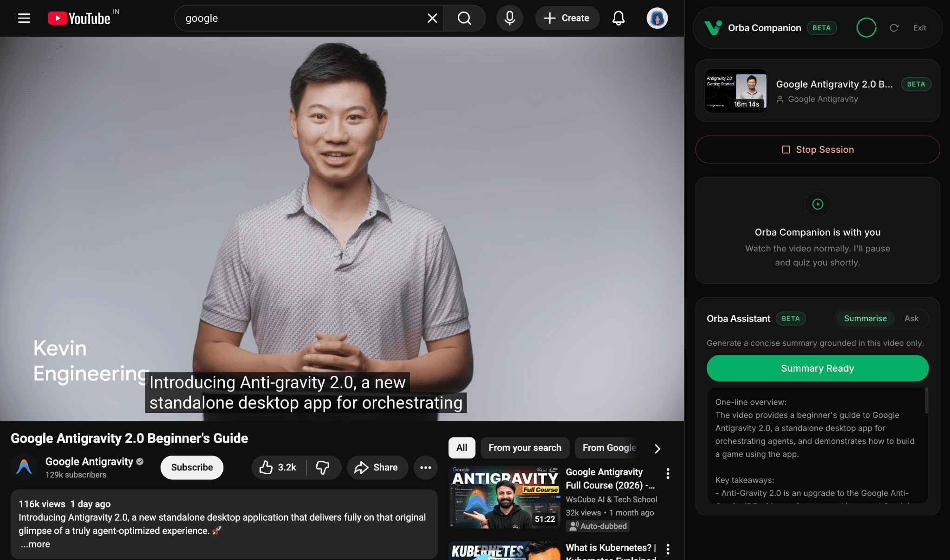This screenshot has width=950, height=560.
Task: Click the video title 'Google Antigravity 2.0 Beginner's Guide'
Action: pyautogui.click(x=129, y=438)
